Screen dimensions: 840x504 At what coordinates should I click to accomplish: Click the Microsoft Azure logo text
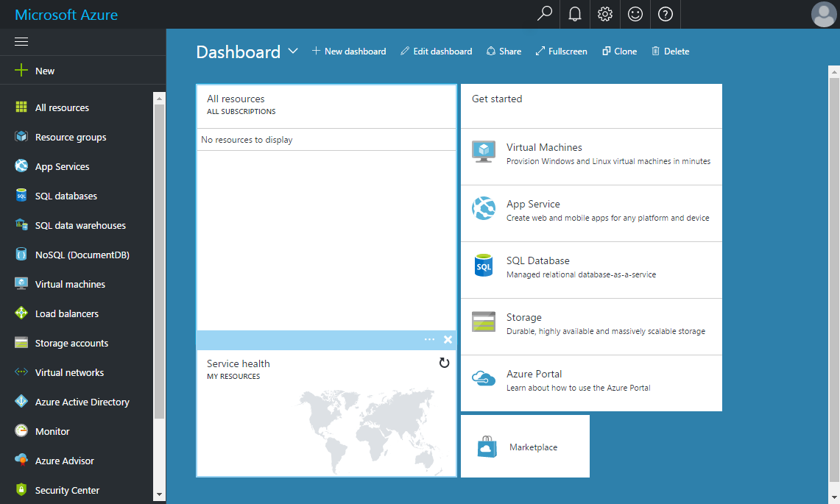(66, 15)
